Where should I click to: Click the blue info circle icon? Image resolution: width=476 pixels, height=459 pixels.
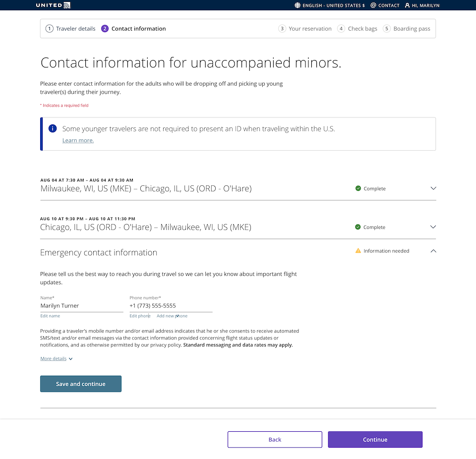[53, 128]
